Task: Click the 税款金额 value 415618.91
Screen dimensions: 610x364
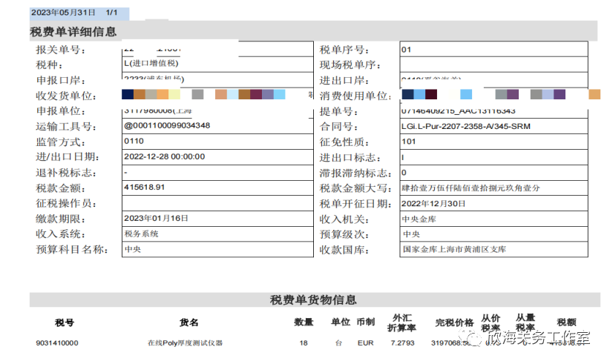Action: pos(144,188)
